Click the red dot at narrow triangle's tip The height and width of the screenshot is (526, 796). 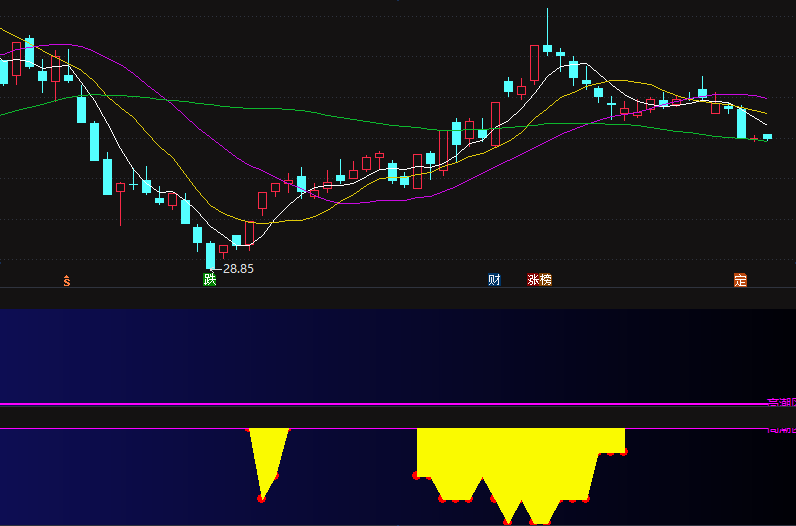point(261,499)
